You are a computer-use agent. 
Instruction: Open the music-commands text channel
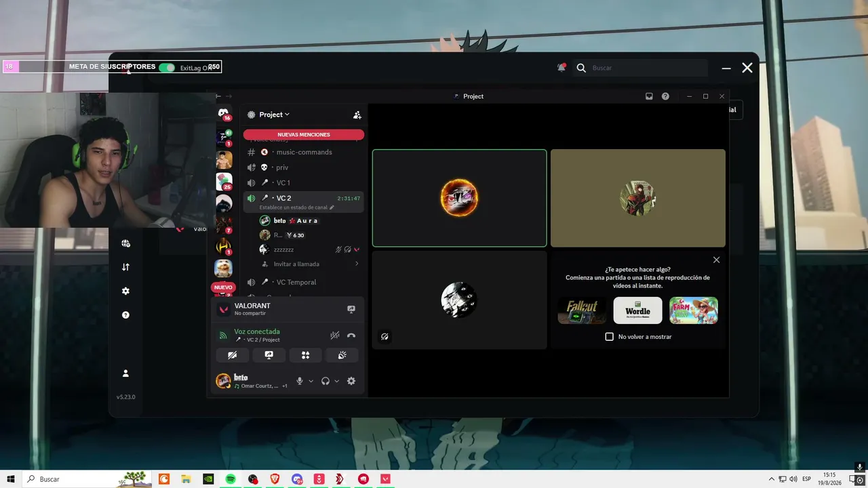(304, 152)
